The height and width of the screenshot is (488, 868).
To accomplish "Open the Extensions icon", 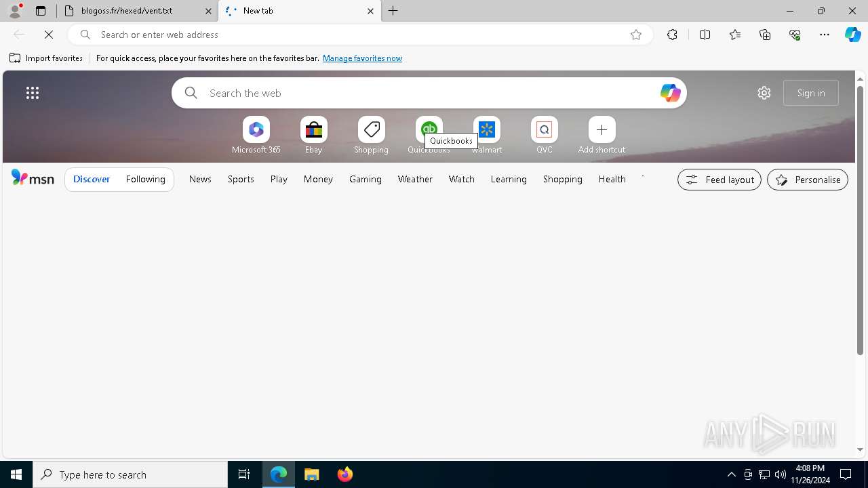I will pyautogui.click(x=672, y=35).
